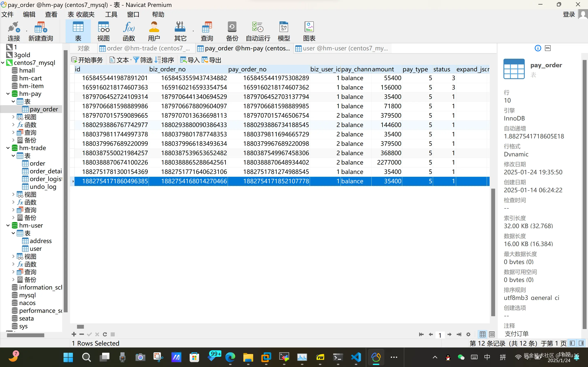The height and width of the screenshot is (367, 588).
Task: Open the Charts (图表) toolbar icon
Action: coord(309,31)
